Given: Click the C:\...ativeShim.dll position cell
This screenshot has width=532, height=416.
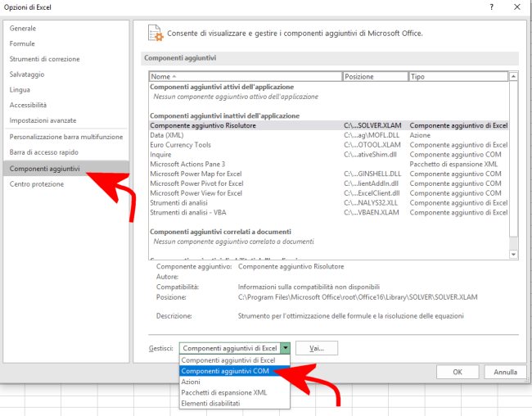Looking at the screenshot, I should (x=370, y=155).
